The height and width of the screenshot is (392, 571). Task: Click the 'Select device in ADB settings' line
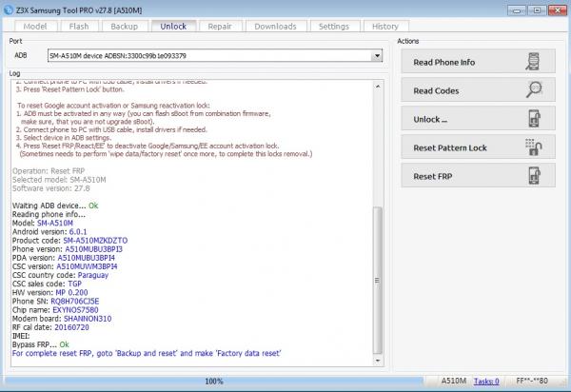64,138
